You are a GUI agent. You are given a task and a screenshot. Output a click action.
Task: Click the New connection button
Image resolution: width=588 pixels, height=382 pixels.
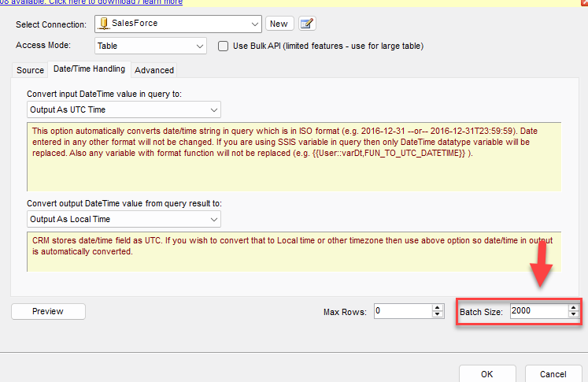coord(279,24)
